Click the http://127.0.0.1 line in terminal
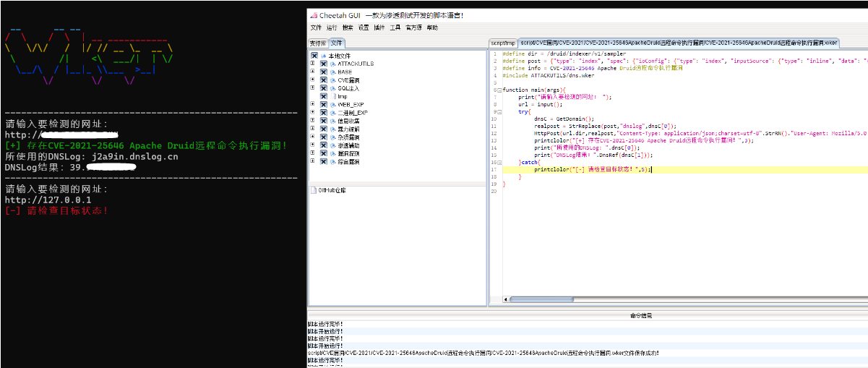This screenshot has height=368, width=868. [48, 200]
